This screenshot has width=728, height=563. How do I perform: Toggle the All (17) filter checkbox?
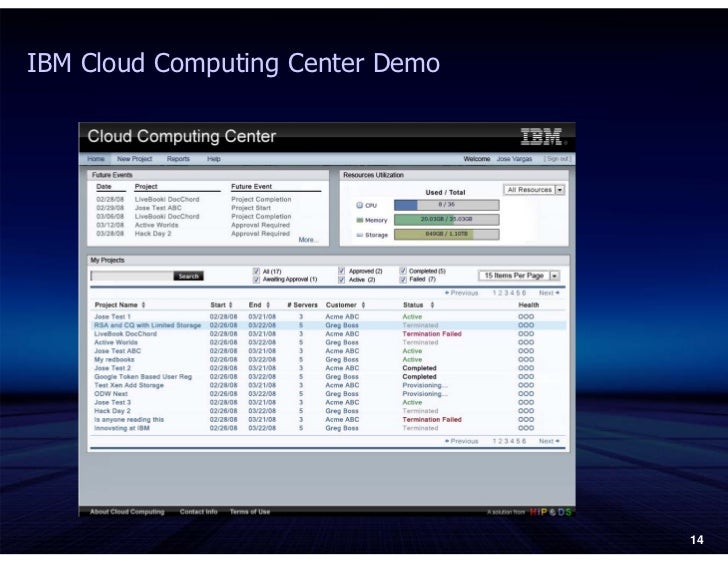coord(256,271)
